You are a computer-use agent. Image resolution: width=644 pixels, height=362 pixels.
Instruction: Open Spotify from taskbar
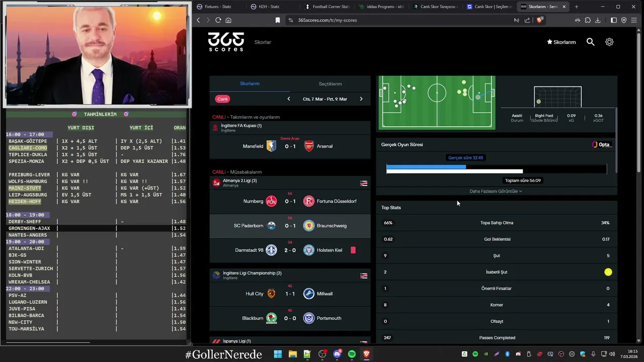coord(352,354)
